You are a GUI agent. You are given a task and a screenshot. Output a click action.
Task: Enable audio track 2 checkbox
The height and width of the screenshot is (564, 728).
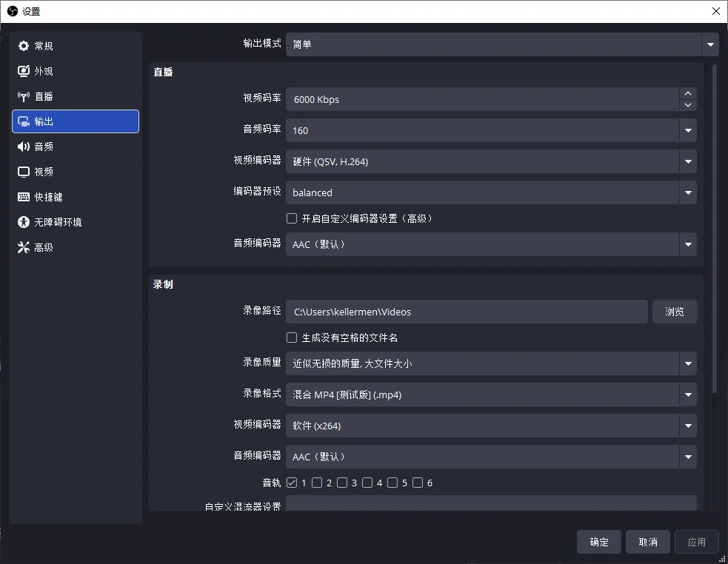[317, 483]
